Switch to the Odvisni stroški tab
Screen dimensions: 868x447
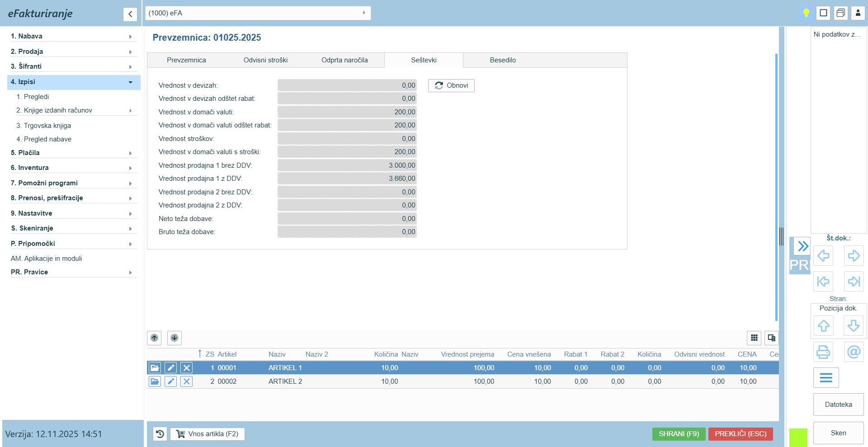click(x=265, y=60)
